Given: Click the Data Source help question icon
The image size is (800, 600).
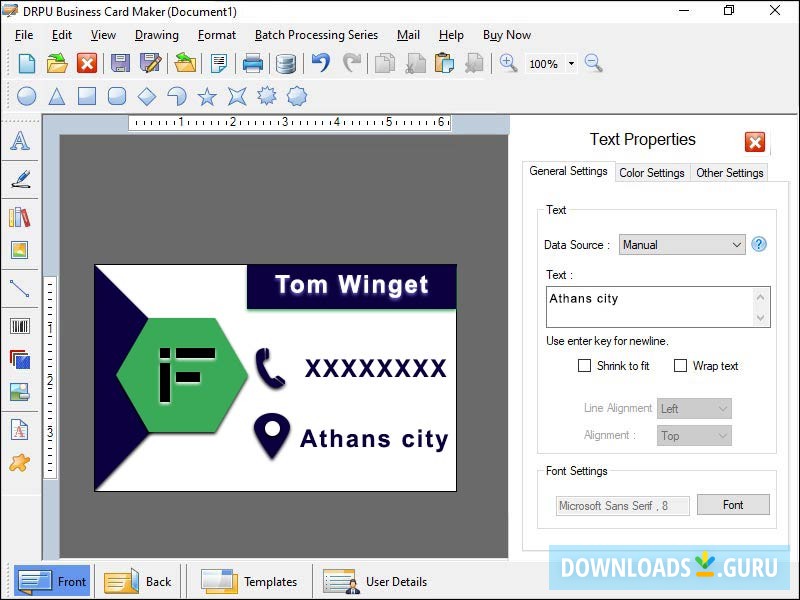Looking at the screenshot, I should click(759, 244).
